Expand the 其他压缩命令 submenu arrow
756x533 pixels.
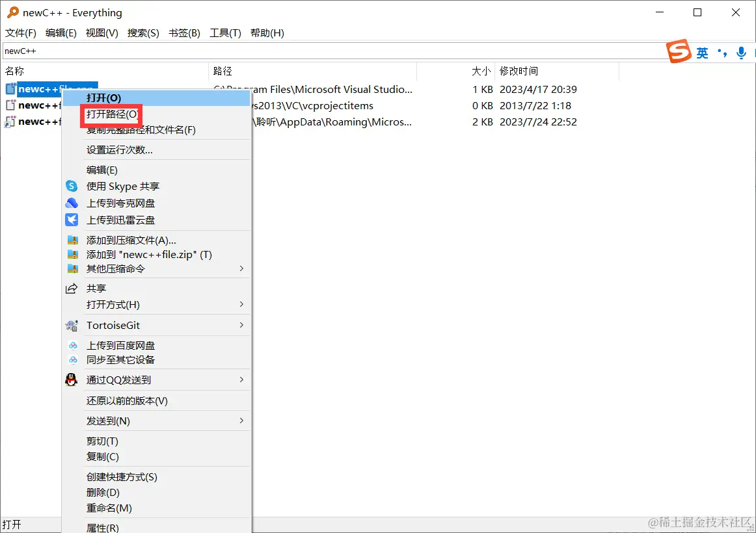[241, 268]
